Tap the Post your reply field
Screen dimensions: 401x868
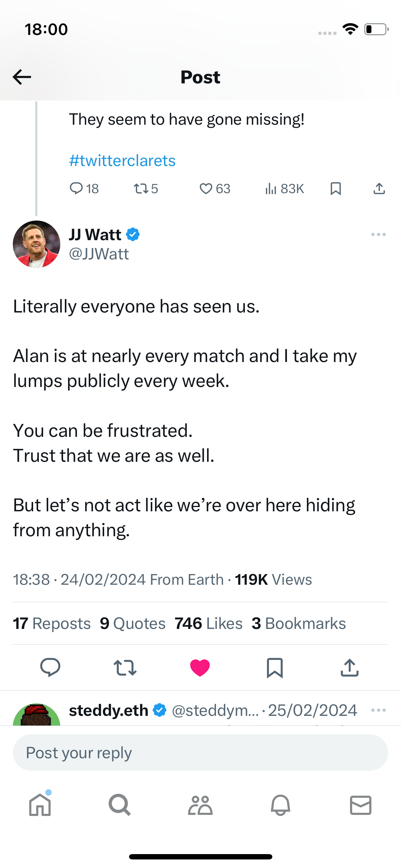[200, 753]
